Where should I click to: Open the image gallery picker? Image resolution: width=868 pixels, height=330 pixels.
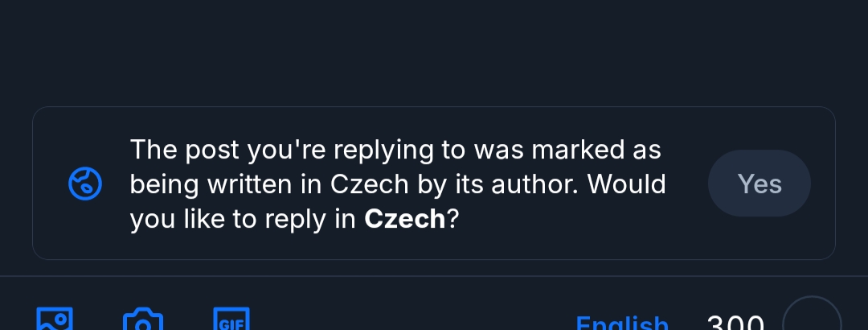(55, 320)
